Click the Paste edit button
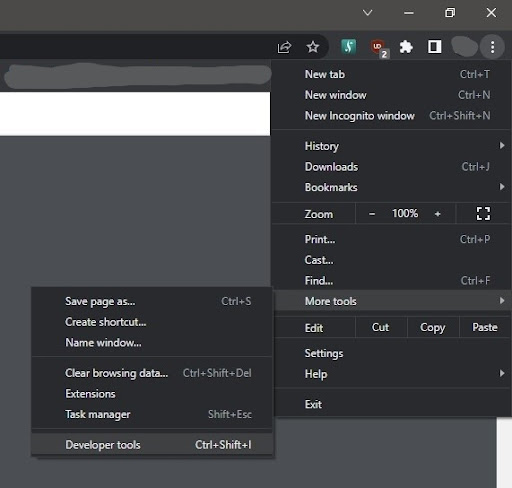Image resolution: width=512 pixels, height=488 pixels. coord(485,327)
